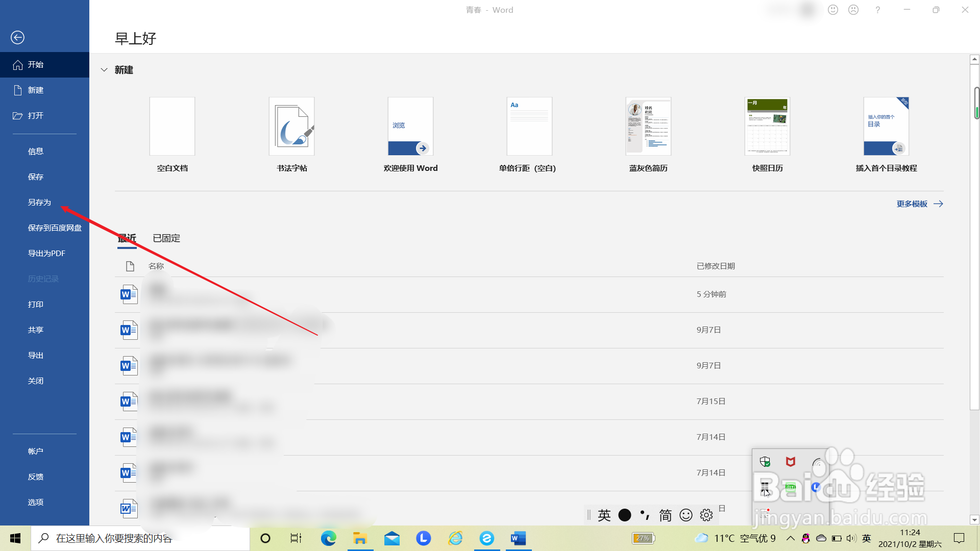
Task: Collapse the 新建 section chevron
Action: click(x=104, y=70)
